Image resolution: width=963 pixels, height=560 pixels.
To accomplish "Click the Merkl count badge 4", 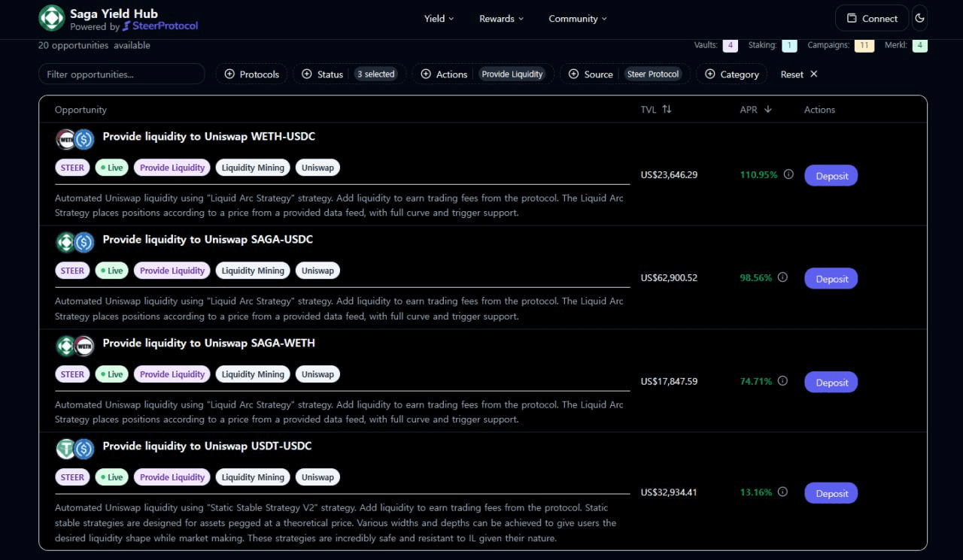I will pyautogui.click(x=919, y=45).
